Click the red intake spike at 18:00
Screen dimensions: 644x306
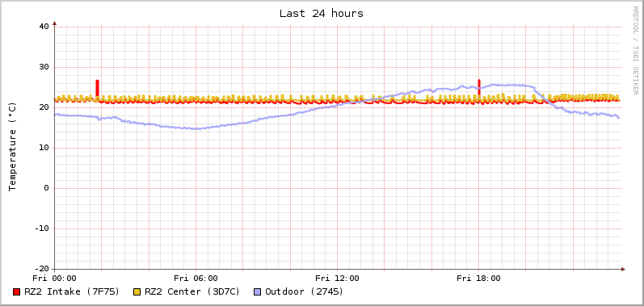pos(479,87)
